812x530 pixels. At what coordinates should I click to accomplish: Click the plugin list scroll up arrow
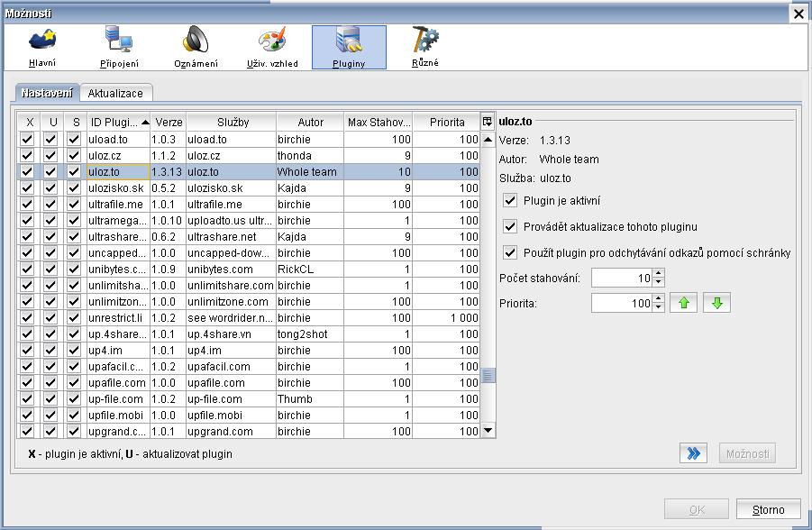click(x=488, y=139)
